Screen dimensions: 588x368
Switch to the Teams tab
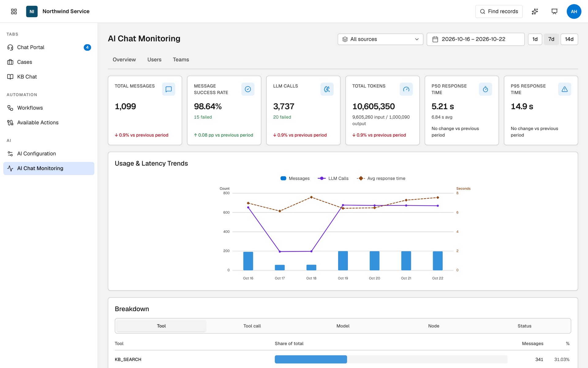click(x=181, y=59)
